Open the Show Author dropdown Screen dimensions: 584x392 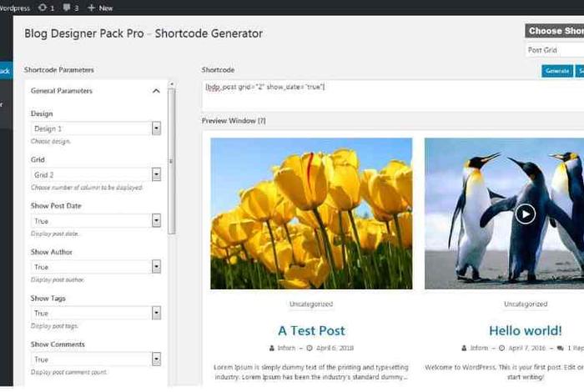(96, 267)
